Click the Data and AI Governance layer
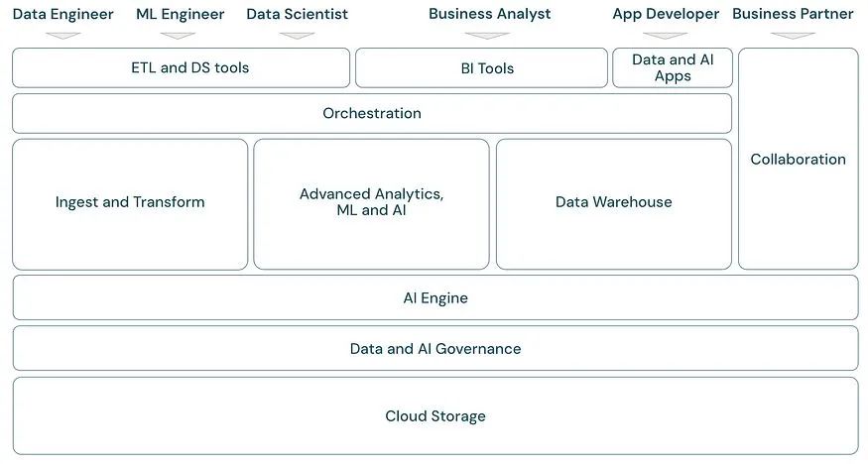The height and width of the screenshot is (464, 868). [435, 348]
